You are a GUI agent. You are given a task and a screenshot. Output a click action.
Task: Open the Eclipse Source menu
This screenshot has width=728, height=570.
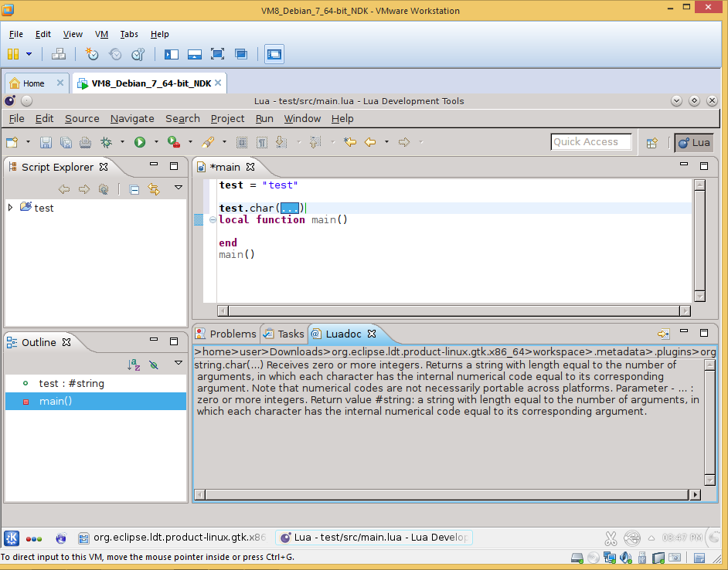pyautogui.click(x=82, y=119)
